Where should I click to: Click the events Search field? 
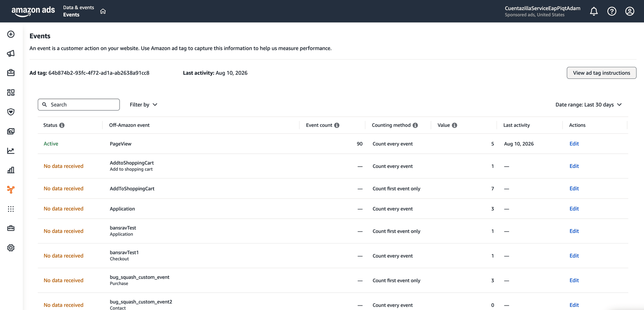click(x=79, y=105)
